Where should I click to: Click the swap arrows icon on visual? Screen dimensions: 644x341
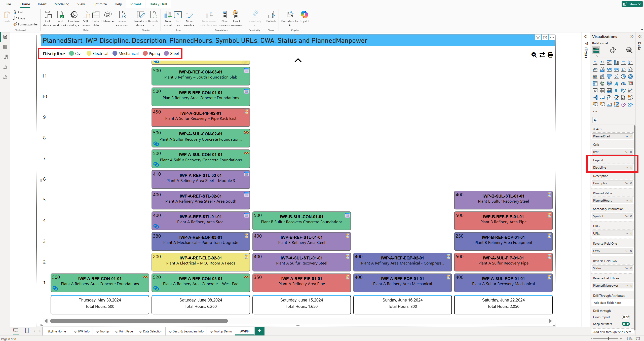pyautogui.click(x=542, y=55)
